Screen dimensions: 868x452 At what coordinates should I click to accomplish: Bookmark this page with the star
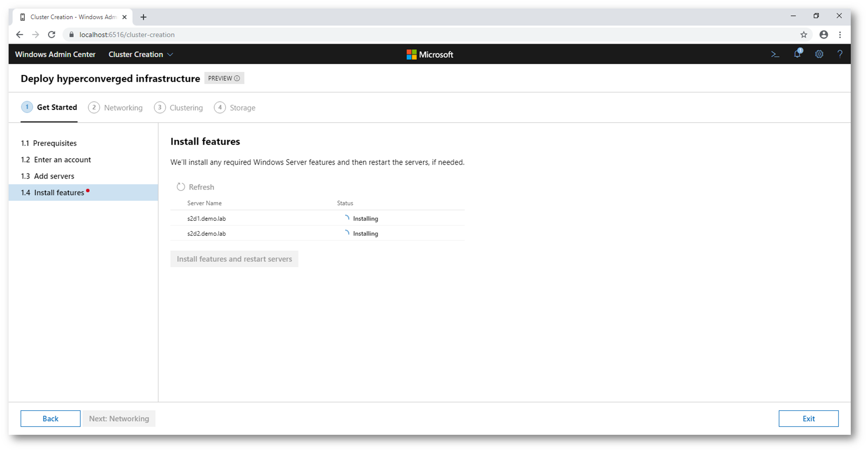[x=804, y=35]
